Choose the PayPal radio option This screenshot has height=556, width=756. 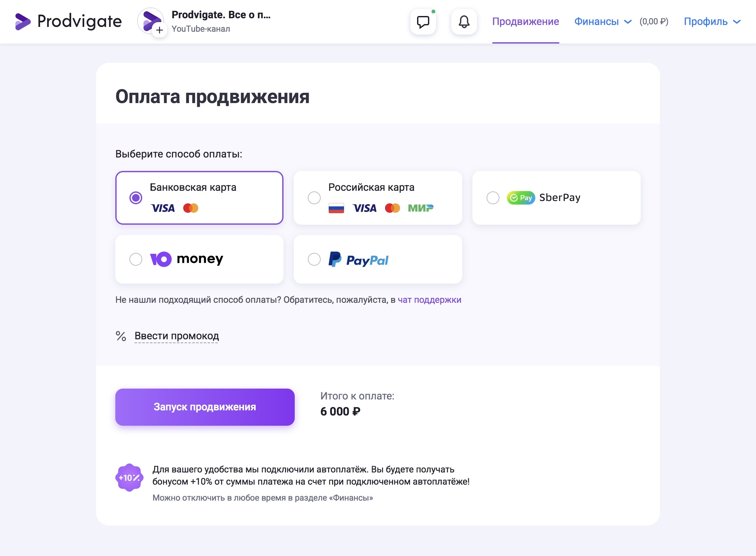314,259
